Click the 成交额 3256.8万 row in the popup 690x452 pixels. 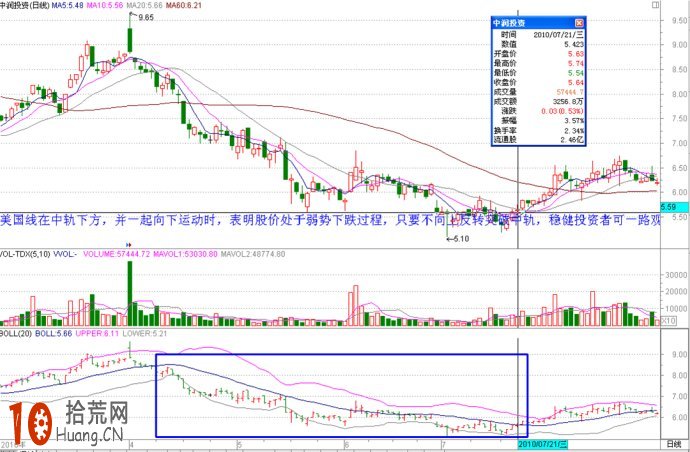[x=538, y=102]
